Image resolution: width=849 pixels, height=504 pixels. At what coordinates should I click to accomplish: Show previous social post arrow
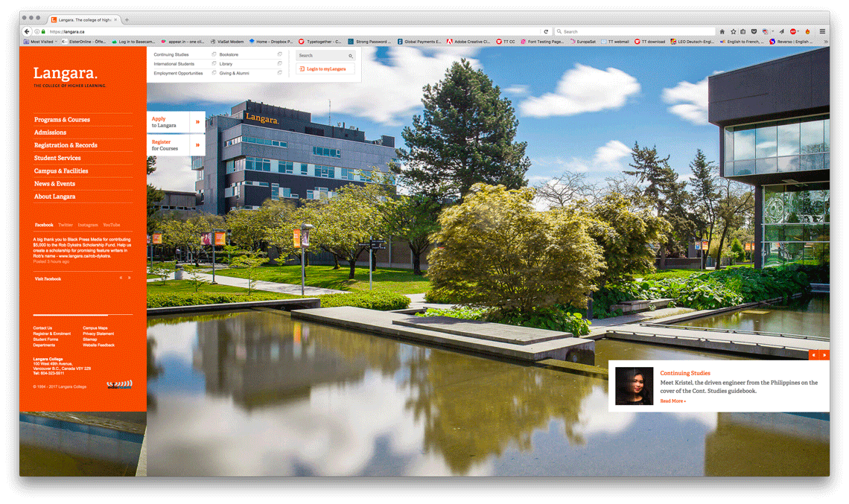[121, 278]
